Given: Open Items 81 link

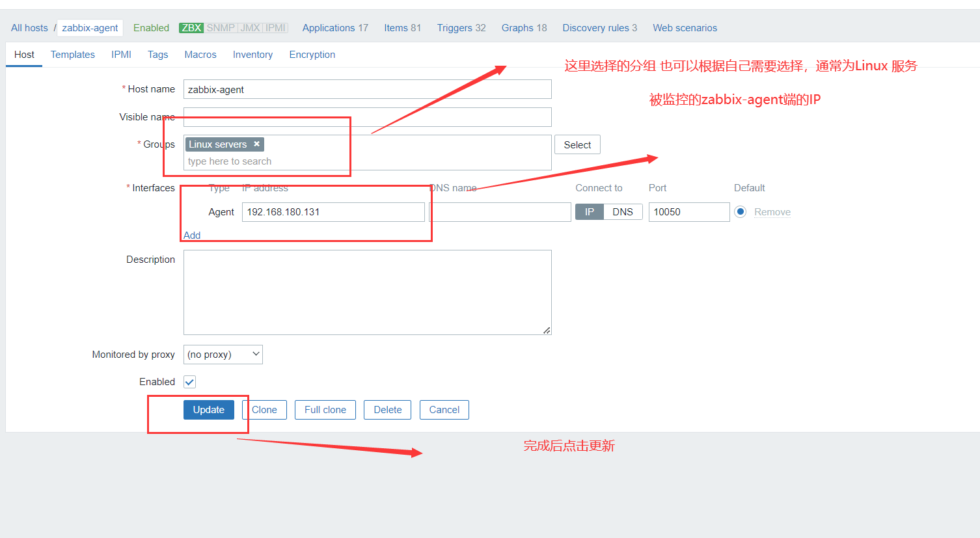Looking at the screenshot, I should tap(403, 28).
